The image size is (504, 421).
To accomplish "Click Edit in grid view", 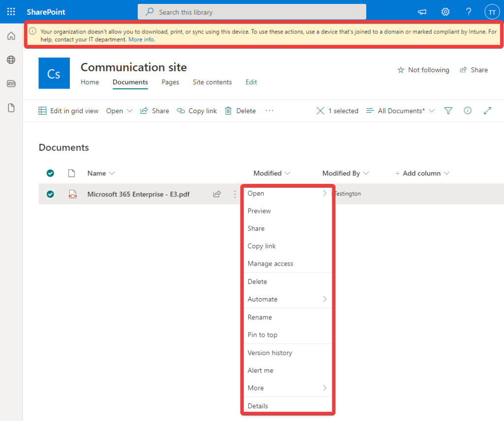I will point(68,111).
